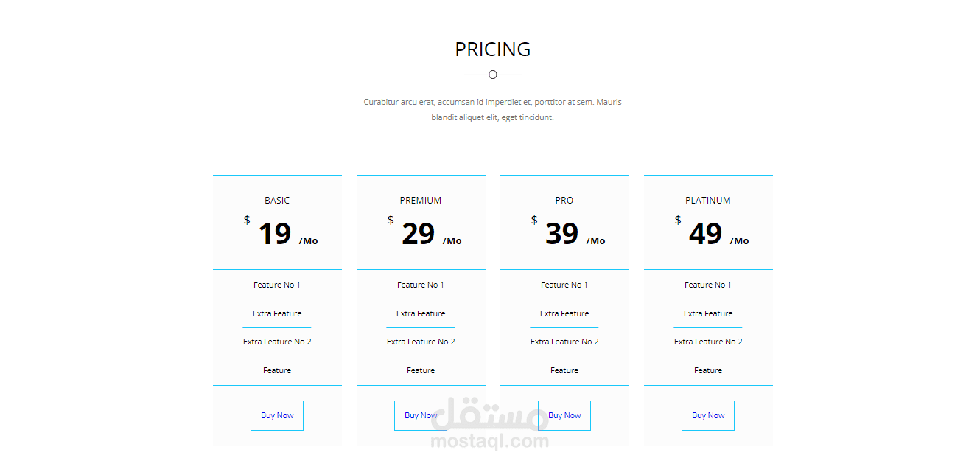This screenshot has width=980, height=461.
Task: Click the PRO plan title
Action: pos(564,201)
